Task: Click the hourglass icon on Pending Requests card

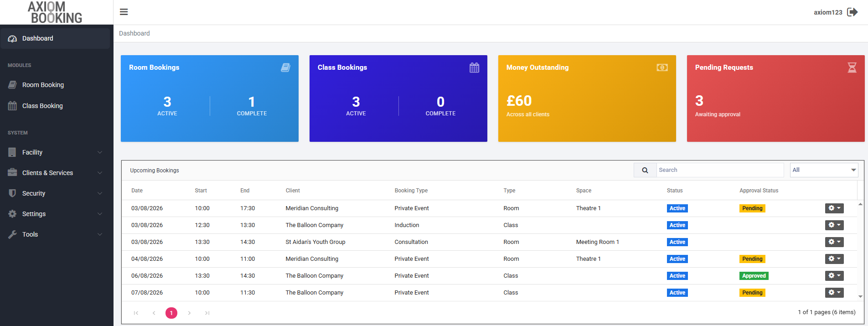Action: tap(852, 67)
